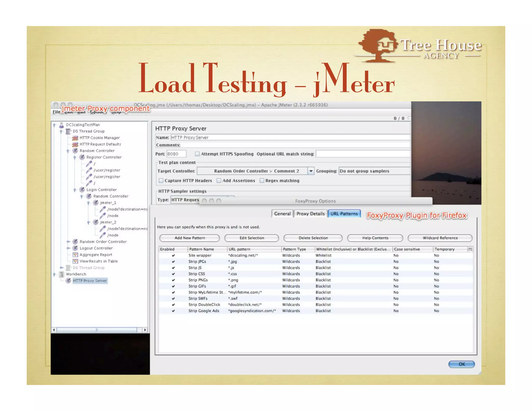Expand the D6 Thread Group node
Screen dimensions: 532x411
click(x=61, y=268)
